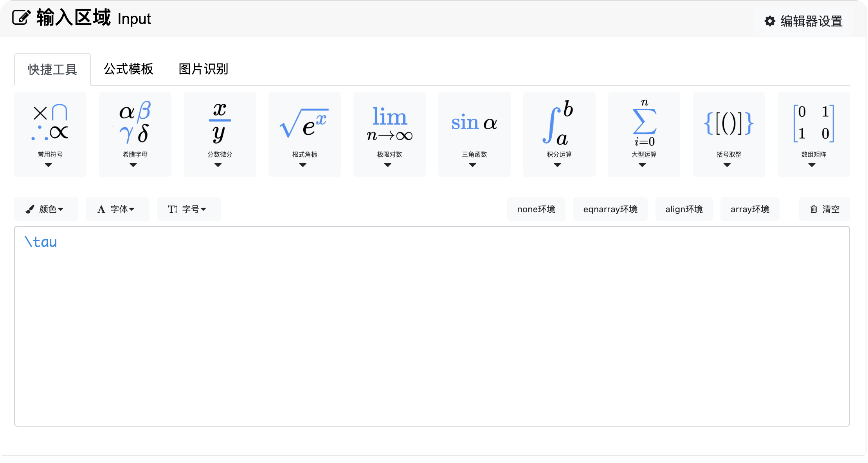Insert the align环境 environment
The width and height of the screenshot is (868, 463).
pos(684,209)
